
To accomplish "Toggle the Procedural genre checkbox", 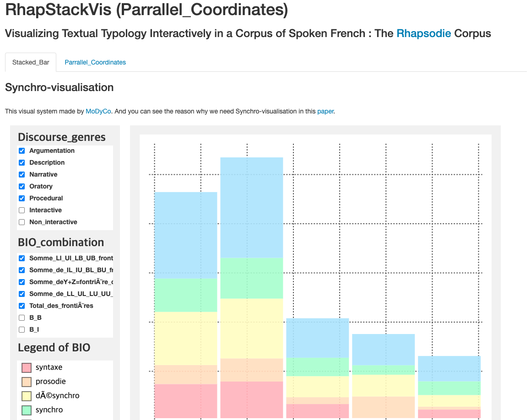I will pos(22,198).
